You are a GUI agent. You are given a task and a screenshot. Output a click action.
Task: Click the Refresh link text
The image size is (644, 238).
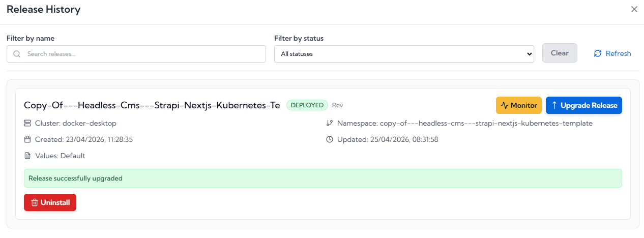(618, 53)
